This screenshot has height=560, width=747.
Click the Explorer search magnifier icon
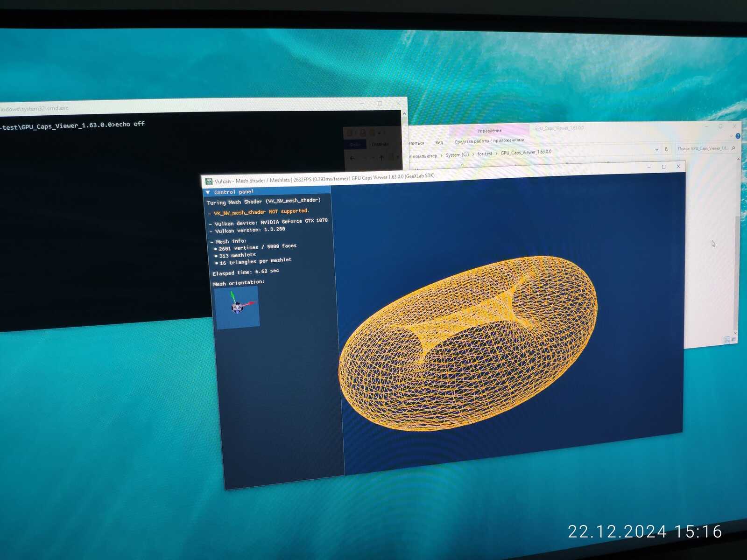(733, 148)
